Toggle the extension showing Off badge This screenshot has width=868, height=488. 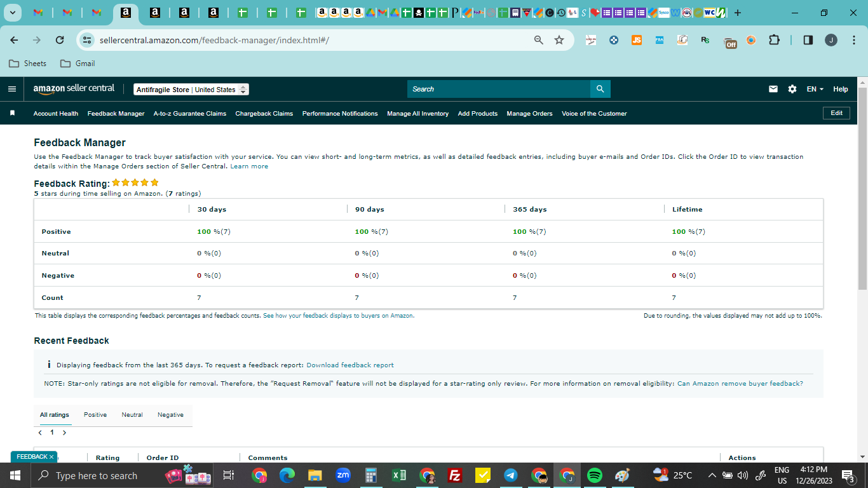click(731, 41)
